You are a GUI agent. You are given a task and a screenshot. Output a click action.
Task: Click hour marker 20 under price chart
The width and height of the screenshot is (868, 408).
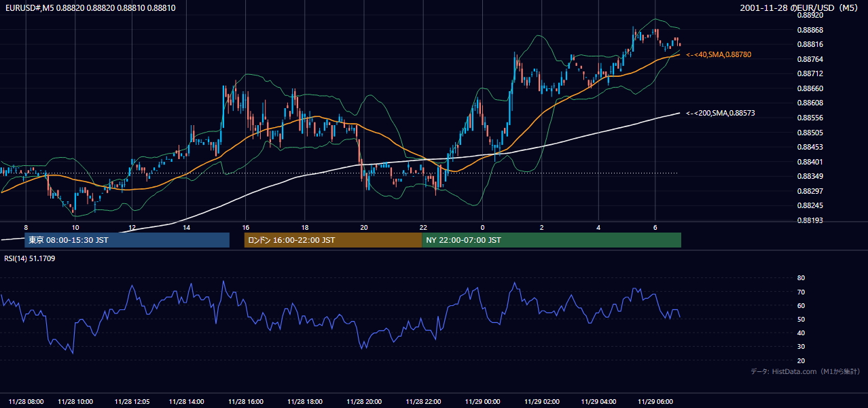pyautogui.click(x=364, y=227)
